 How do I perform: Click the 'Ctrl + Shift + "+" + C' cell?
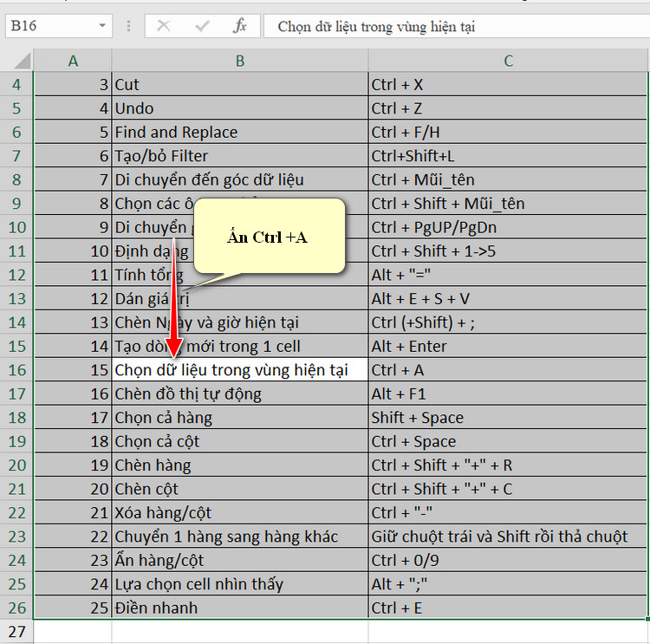click(x=507, y=489)
